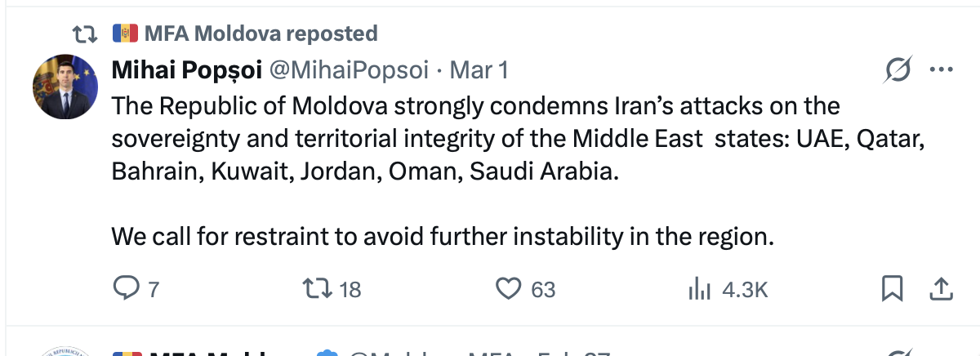Bookmark the Mihai Popșoi tweet
980x356 pixels.
892,288
